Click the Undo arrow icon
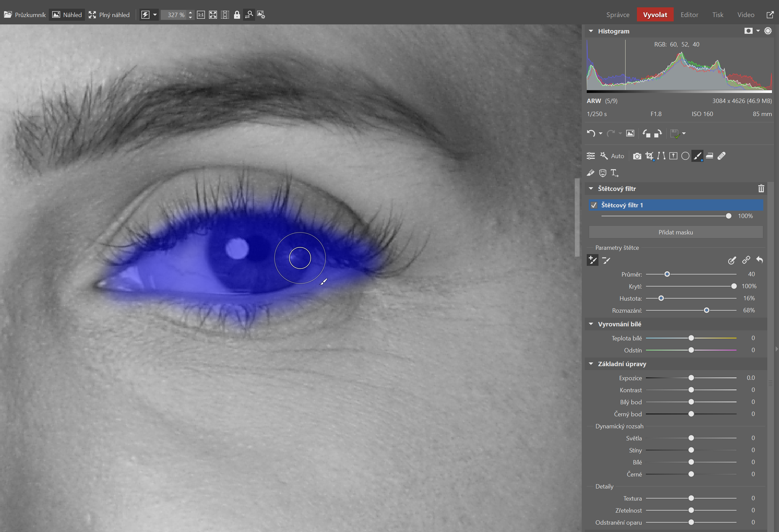This screenshot has height=532, width=779. pos(591,133)
